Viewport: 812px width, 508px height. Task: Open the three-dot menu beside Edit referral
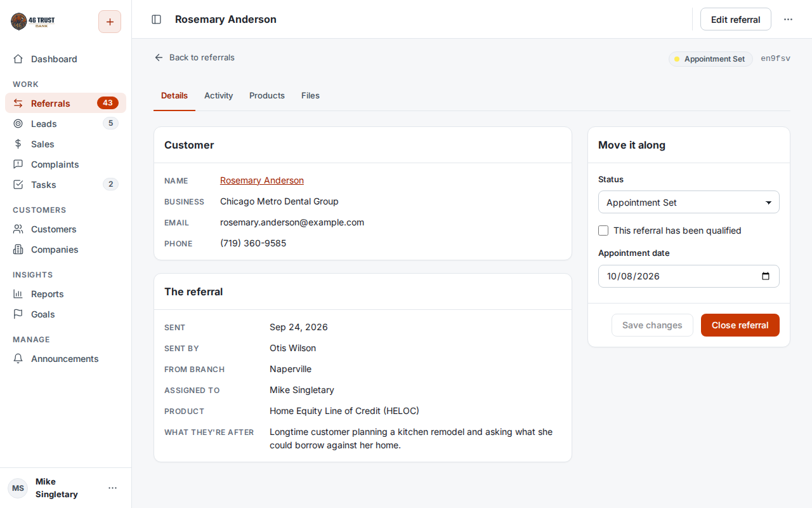[788, 20]
